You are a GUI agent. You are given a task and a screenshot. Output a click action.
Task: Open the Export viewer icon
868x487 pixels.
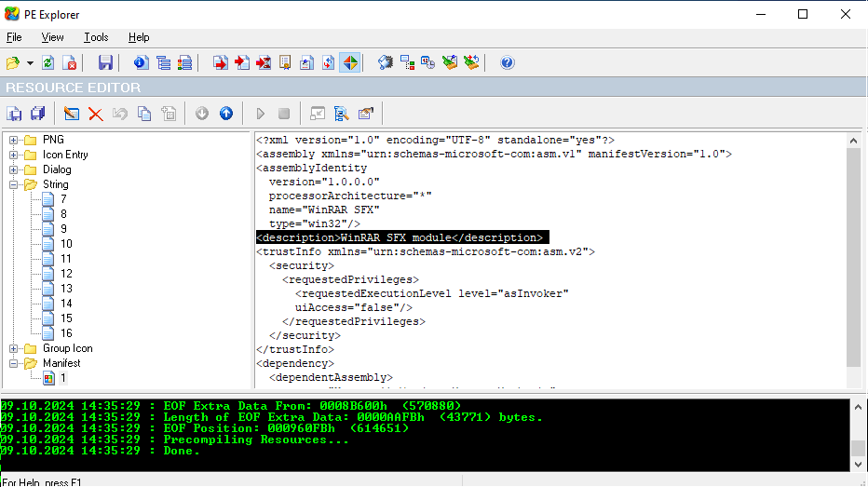pos(221,63)
